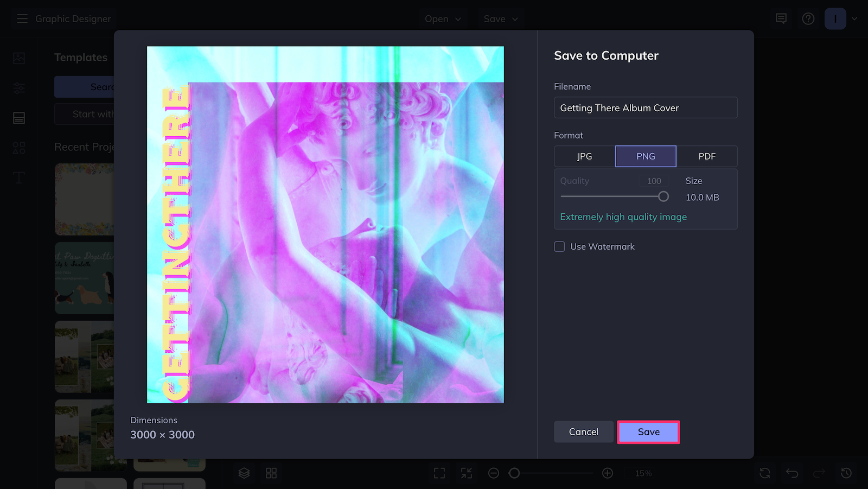Click the feedback comment icon in the top bar
868x489 pixels.
click(781, 18)
